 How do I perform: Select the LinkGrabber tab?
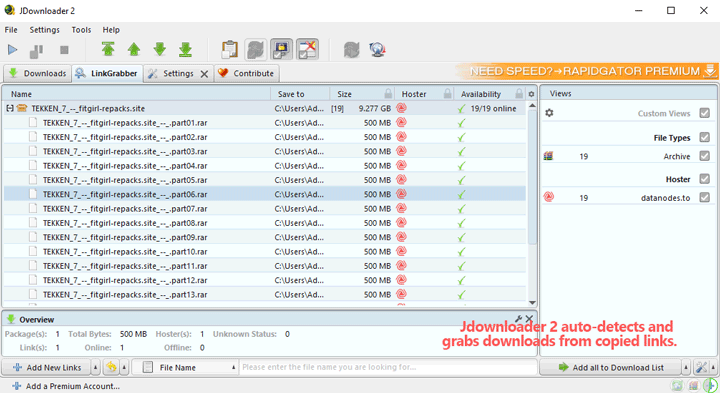[107, 73]
